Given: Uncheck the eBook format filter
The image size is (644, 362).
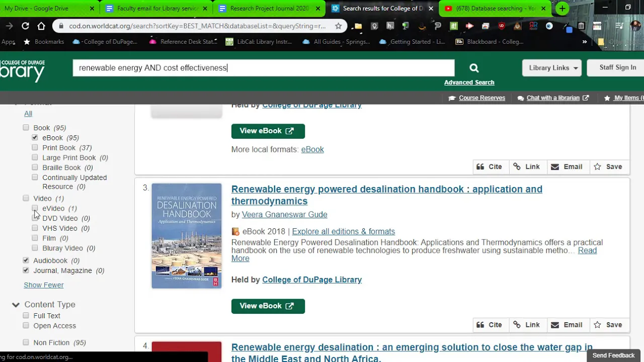Looking at the screenshot, I should pyautogui.click(x=35, y=137).
